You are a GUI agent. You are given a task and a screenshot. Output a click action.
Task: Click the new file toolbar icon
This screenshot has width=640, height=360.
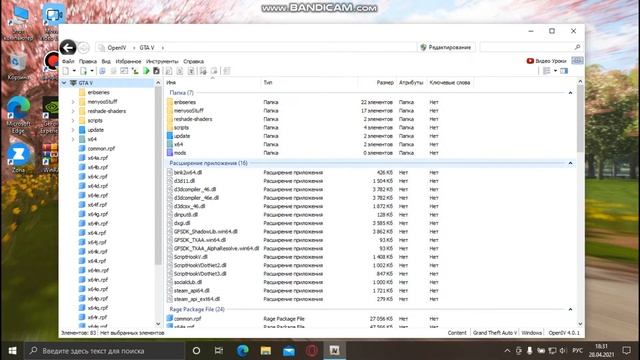coord(66,71)
